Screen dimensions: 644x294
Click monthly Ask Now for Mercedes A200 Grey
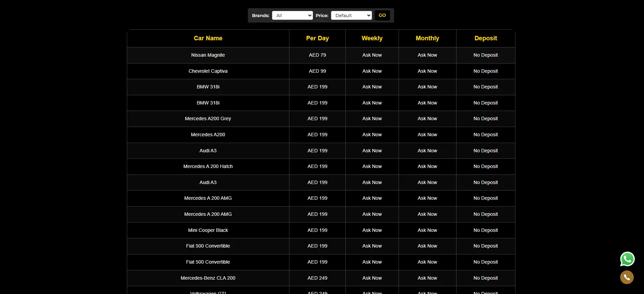pos(427,118)
